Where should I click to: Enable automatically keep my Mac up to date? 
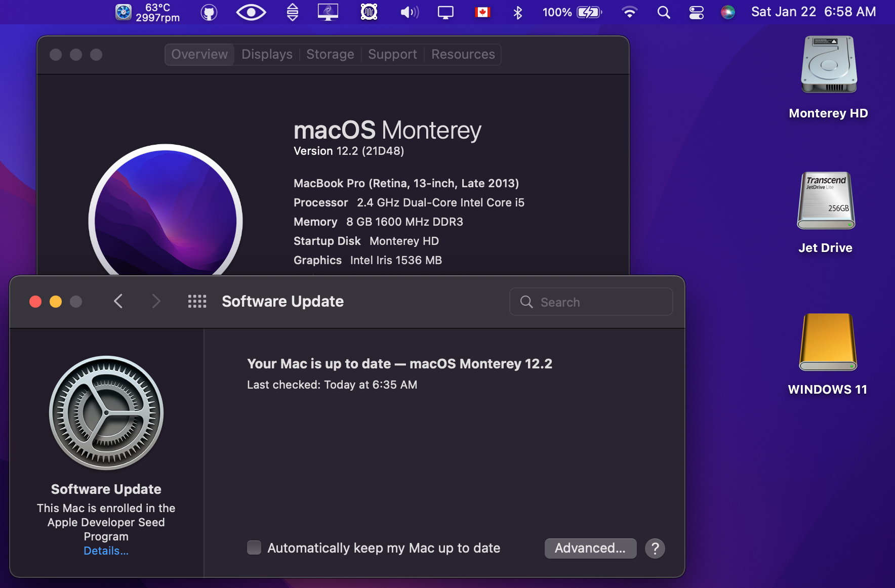coord(254,548)
